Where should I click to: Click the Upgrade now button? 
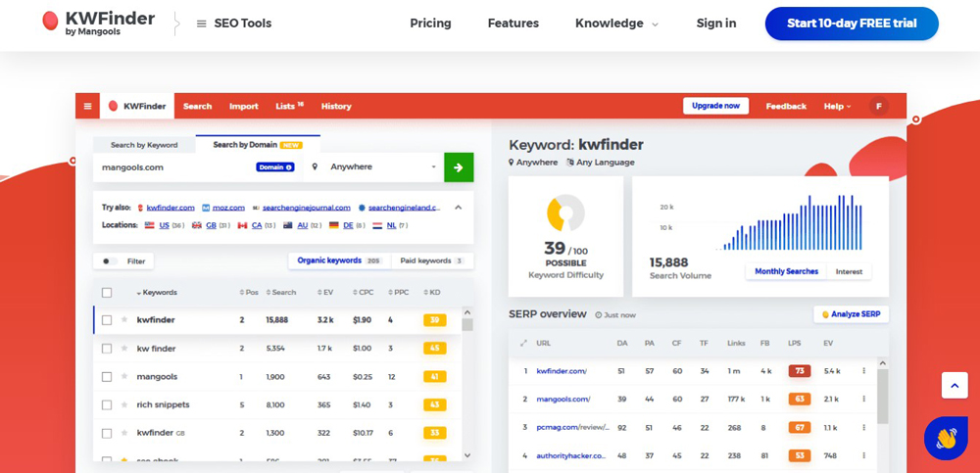click(715, 106)
